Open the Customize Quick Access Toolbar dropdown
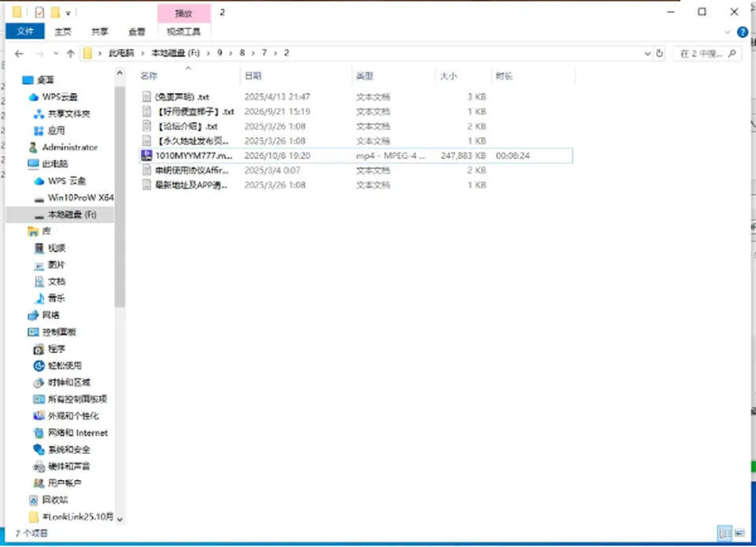 click(x=68, y=13)
